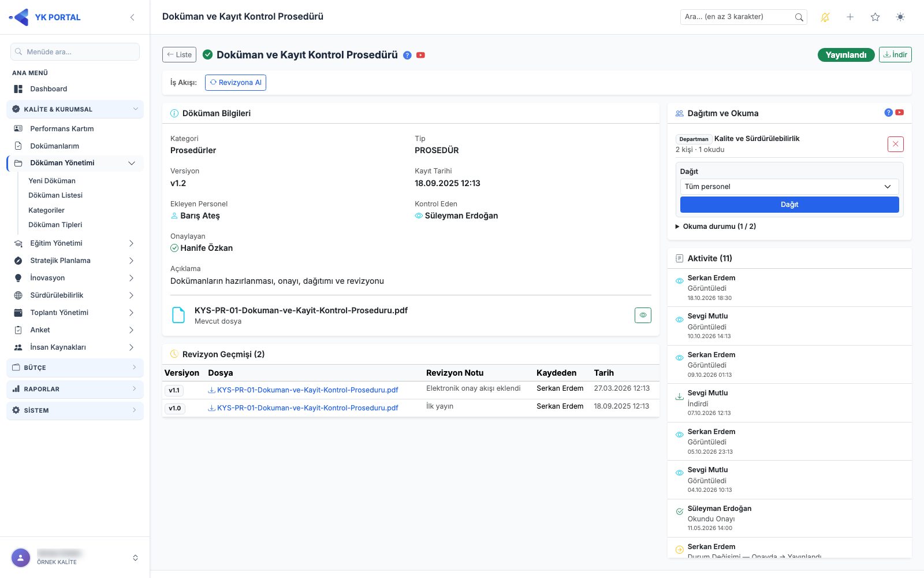Remove Kalite ve Sürdürülebilirlik distribution with X
The height and width of the screenshot is (578, 924).
tap(896, 144)
